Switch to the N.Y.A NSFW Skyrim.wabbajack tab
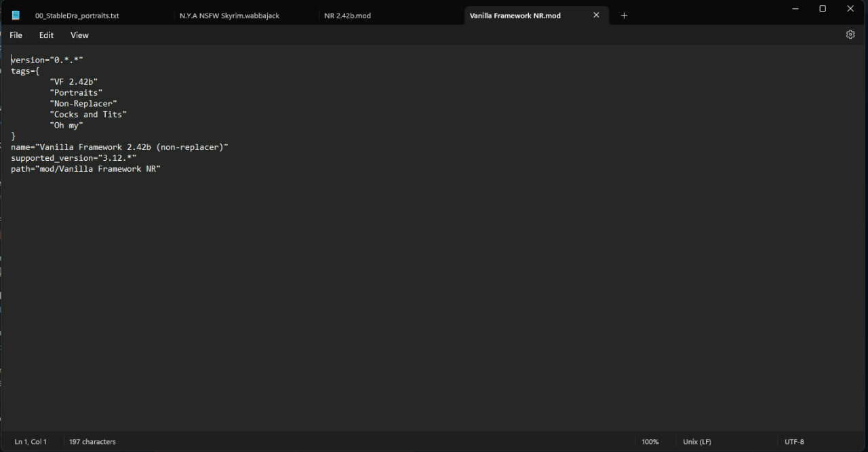 click(229, 15)
